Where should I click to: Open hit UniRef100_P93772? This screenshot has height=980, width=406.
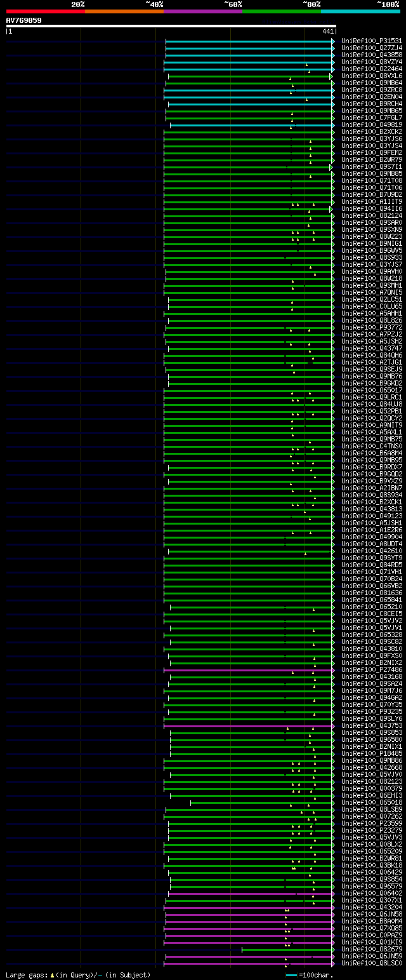point(372,327)
